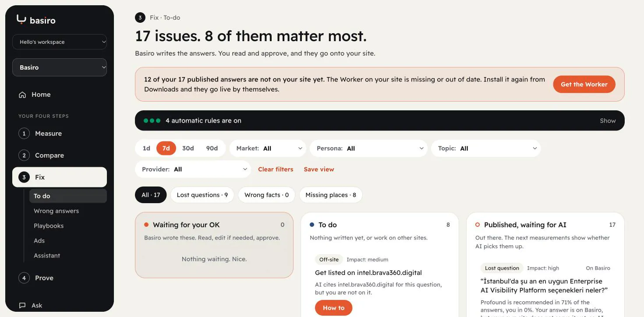This screenshot has width=644, height=317.
Task: Select the 30d time range
Action: (188, 148)
